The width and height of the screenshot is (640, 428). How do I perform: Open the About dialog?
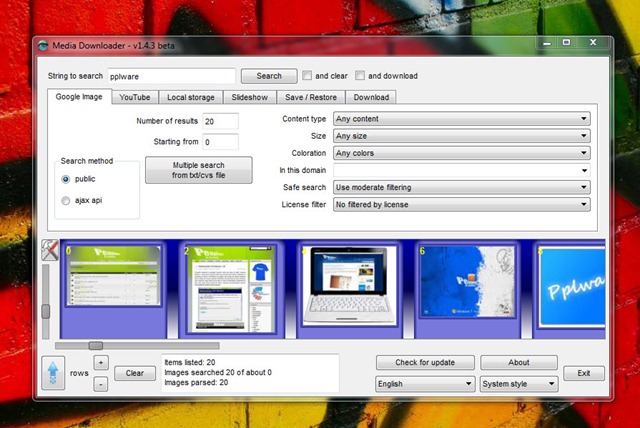519,362
